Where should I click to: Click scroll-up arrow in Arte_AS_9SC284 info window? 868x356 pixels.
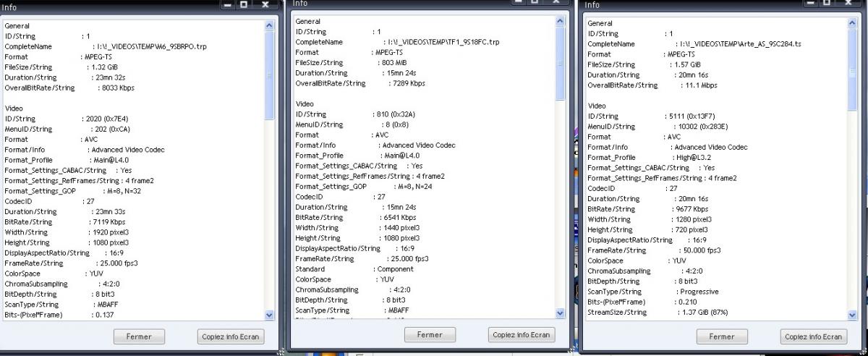coord(852,23)
